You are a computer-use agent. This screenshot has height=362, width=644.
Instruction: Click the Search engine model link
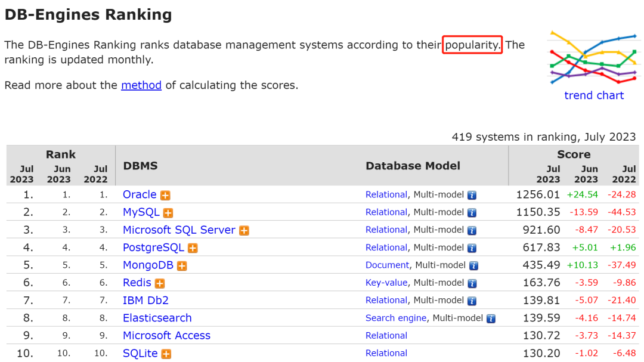pos(396,318)
